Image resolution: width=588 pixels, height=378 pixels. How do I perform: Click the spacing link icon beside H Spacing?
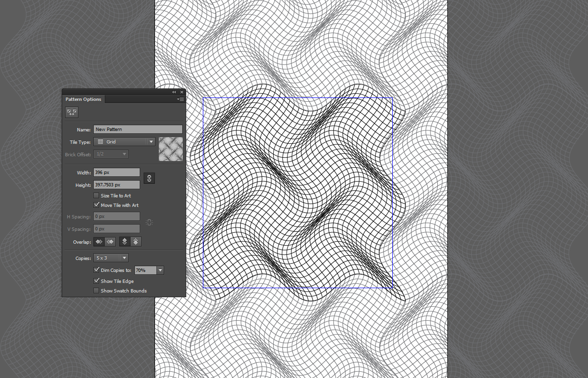149,222
